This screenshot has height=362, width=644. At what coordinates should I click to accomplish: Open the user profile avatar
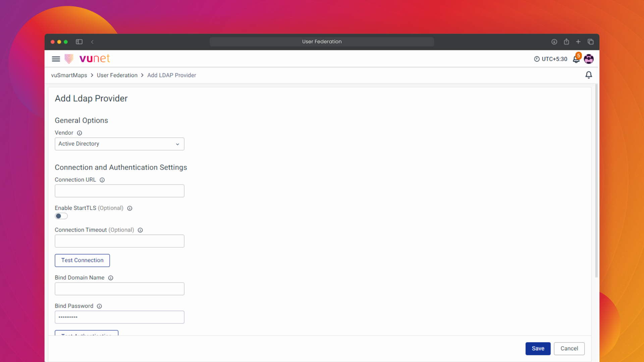(x=589, y=59)
